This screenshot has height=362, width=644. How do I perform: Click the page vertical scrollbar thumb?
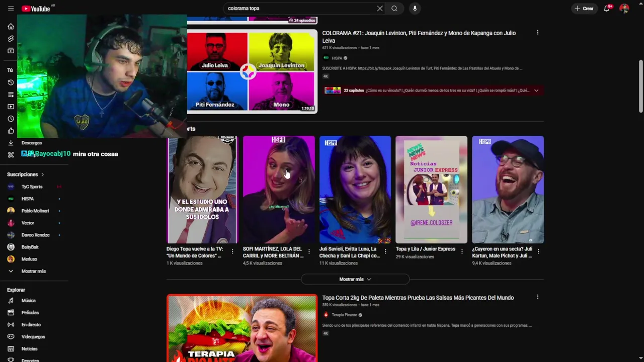(x=640, y=86)
